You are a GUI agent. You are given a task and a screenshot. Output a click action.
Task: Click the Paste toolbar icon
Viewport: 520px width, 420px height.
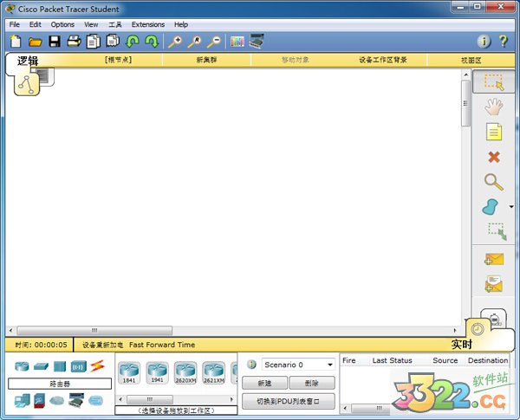[x=113, y=41]
